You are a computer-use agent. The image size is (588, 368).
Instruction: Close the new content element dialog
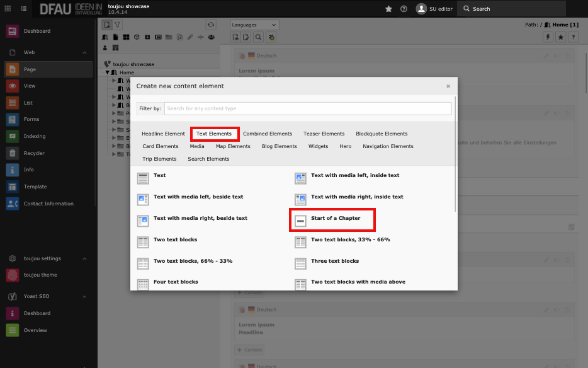tap(448, 86)
